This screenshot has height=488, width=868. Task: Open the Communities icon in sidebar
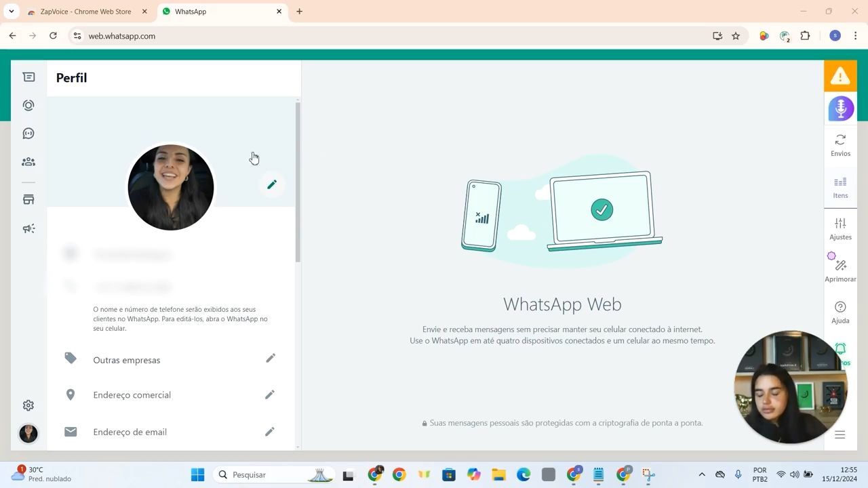coord(28,162)
